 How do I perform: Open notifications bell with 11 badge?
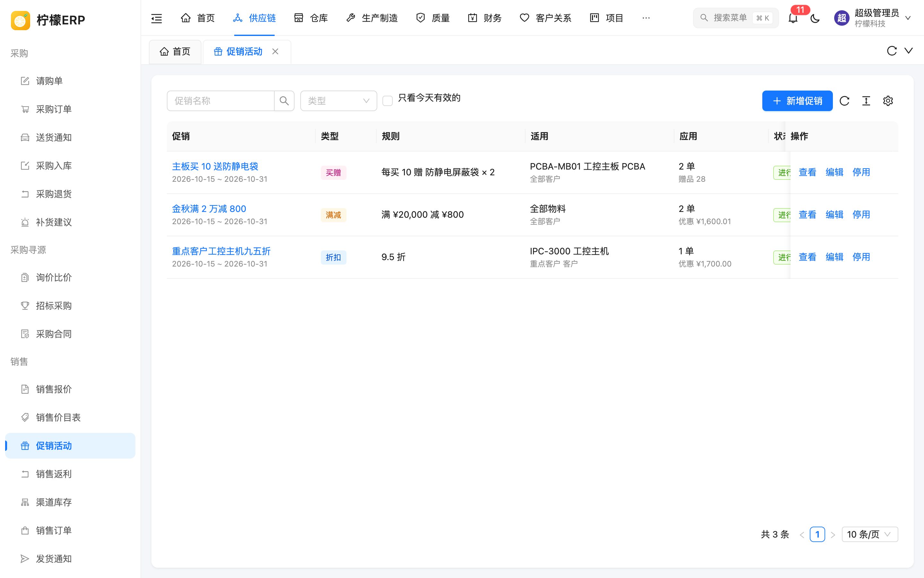tap(793, 18)
